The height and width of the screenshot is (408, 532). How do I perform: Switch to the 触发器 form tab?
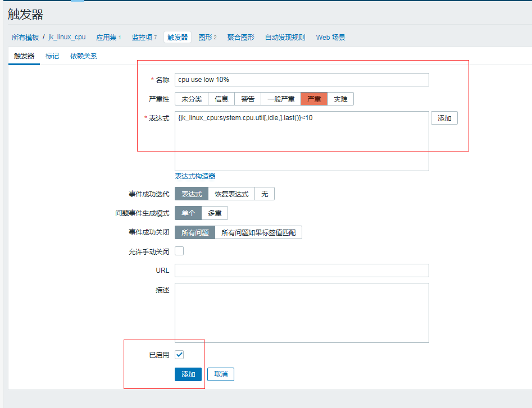click(x=24, y=56)
